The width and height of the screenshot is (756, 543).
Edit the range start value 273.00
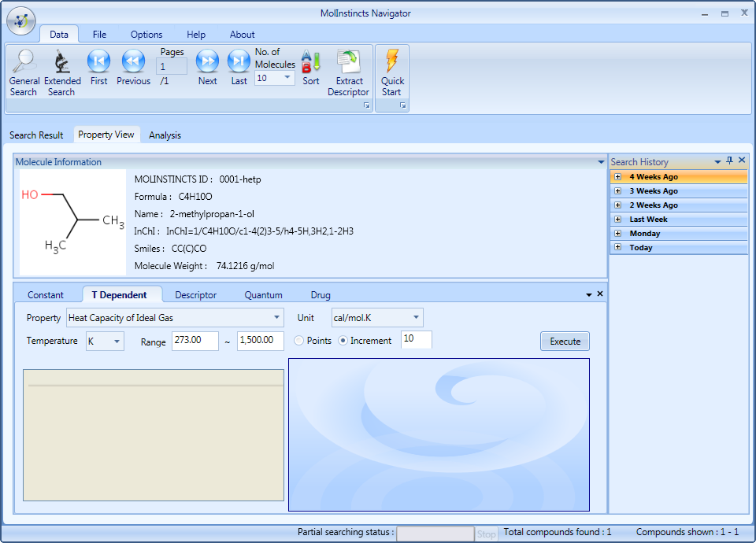[x=195, y=341]
